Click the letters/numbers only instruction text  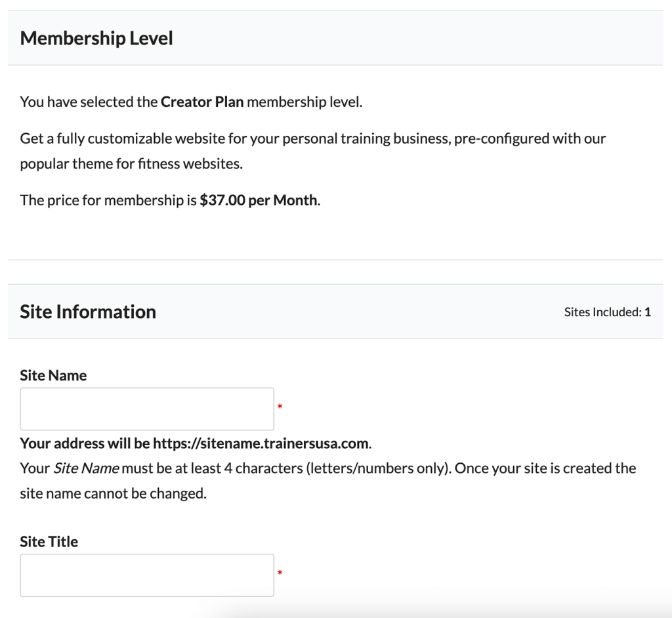pos(379,468)
